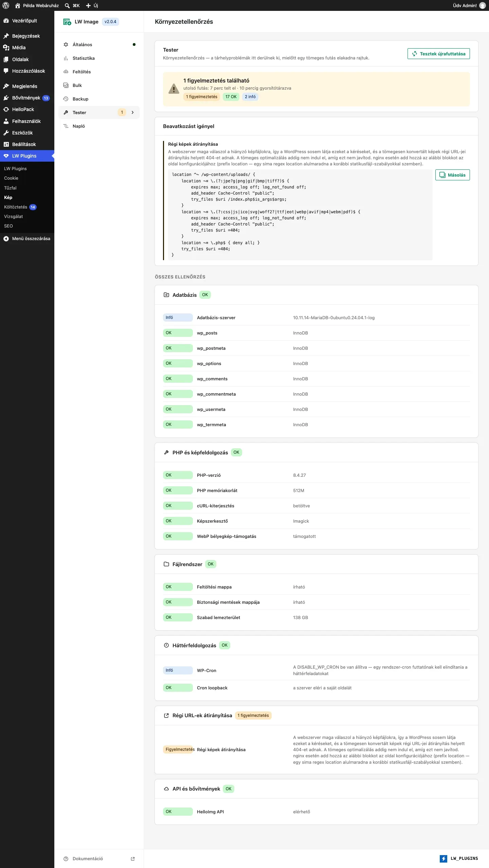This screenshot has width=489, height=868.
Task: Click the wp_options table name
Action: click(x=209, y=363)
